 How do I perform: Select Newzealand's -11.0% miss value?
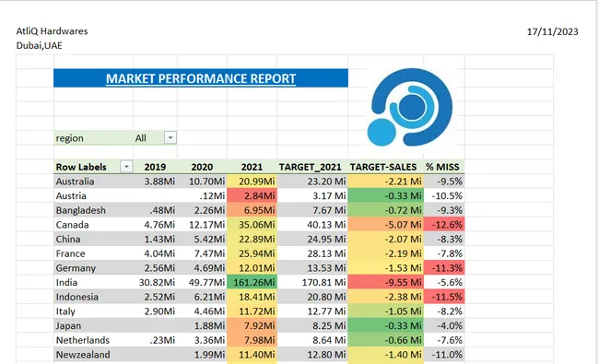point(447,355)
